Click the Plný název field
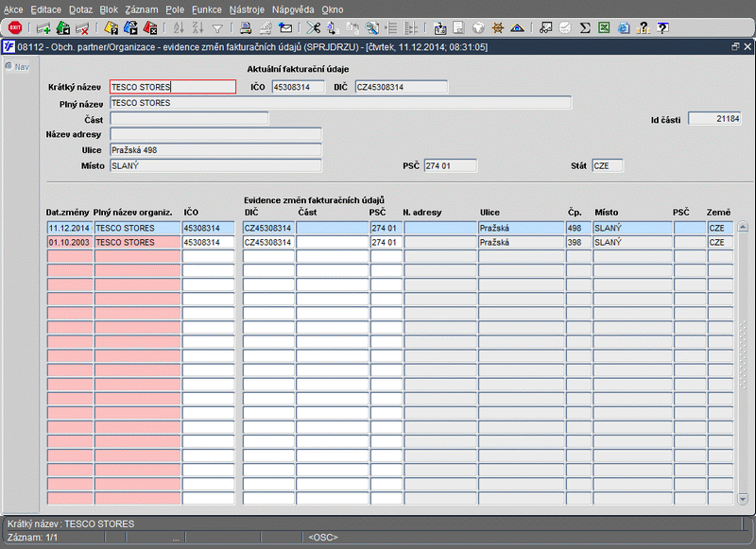 pyautogui.click(x=341, y=103)
